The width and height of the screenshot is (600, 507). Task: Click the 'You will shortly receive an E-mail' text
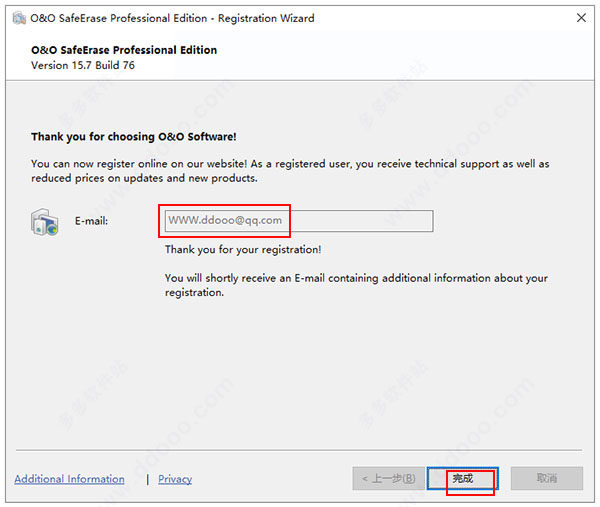tap(356, 285)
